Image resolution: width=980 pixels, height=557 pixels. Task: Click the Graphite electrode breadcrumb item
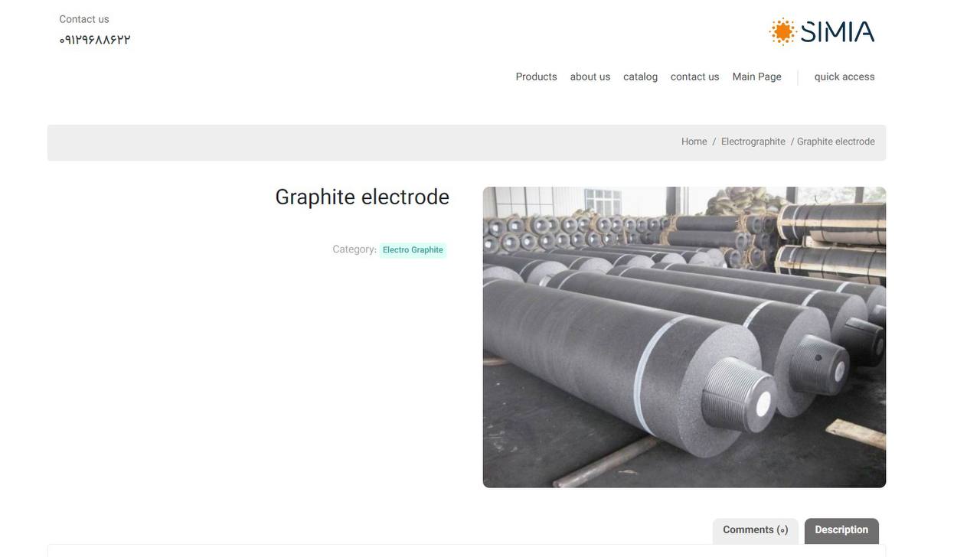(836, 142)
